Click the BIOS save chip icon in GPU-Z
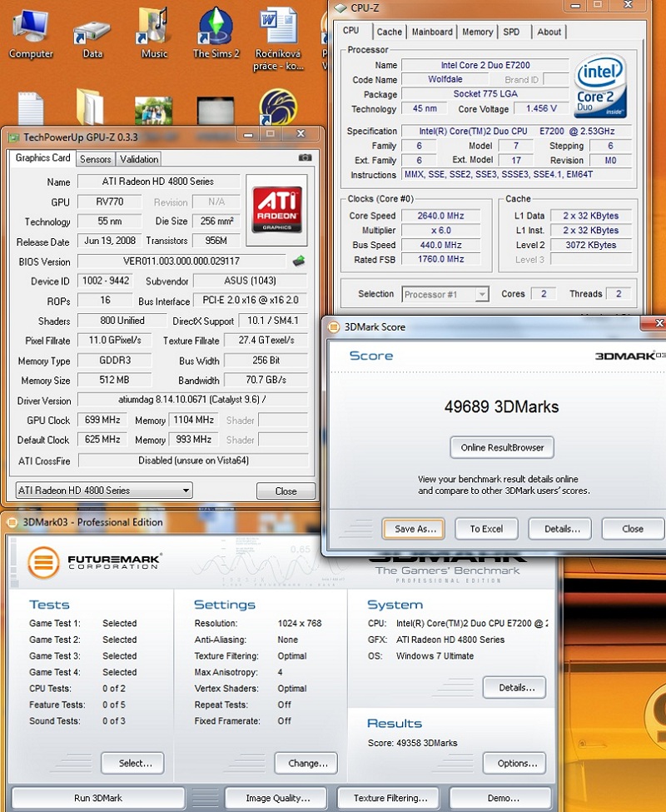666x812 pixels. pyautogui.click(x=299, y=261)
